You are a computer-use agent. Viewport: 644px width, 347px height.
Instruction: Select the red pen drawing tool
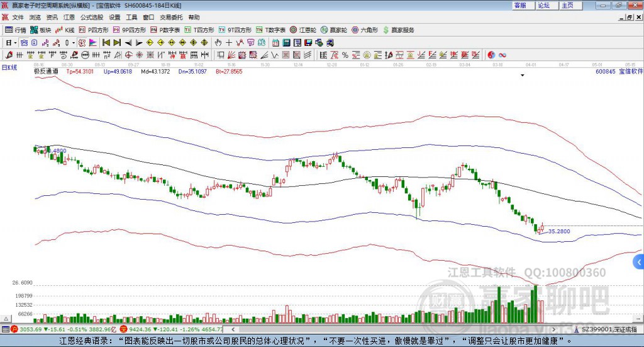(9, 55)
